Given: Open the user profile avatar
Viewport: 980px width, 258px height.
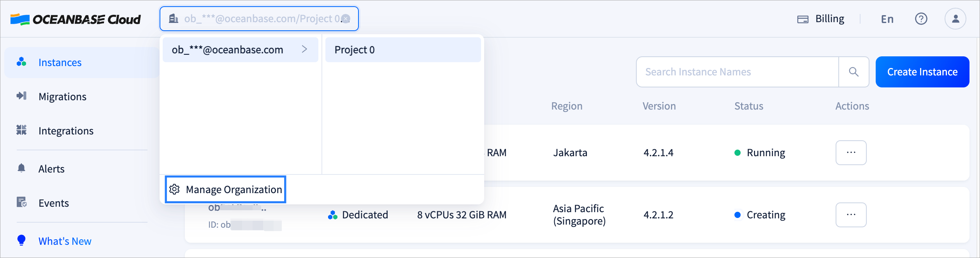Looking at the screenshot, I should (955, 19).
